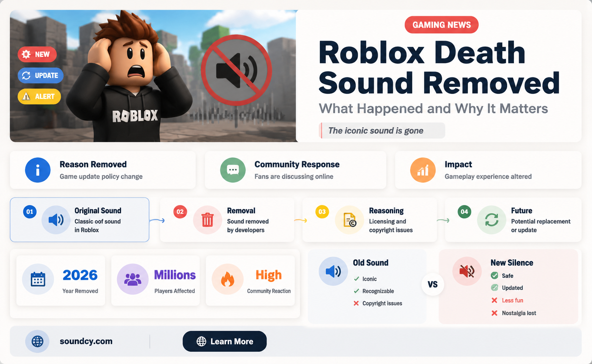The height and width of the screenshot is (364, 592).
Task: Click 'Gameplay experience altered' text
Action: click(x=488, y=176)
